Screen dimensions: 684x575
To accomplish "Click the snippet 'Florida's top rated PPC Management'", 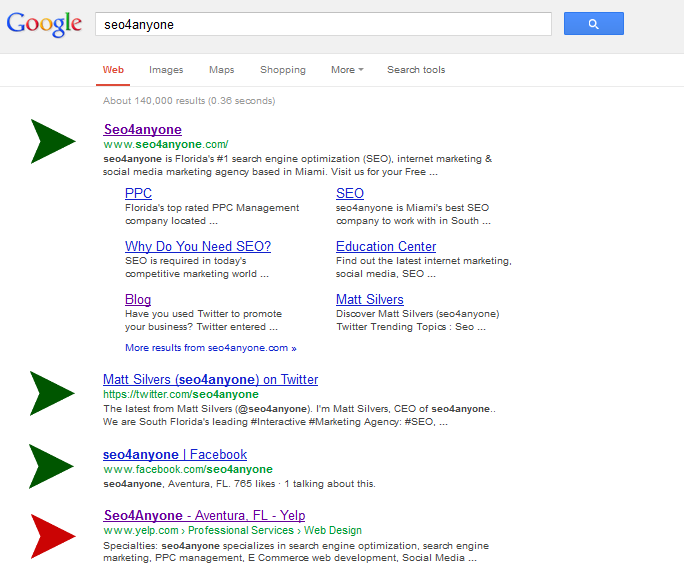I will (212, 214).
